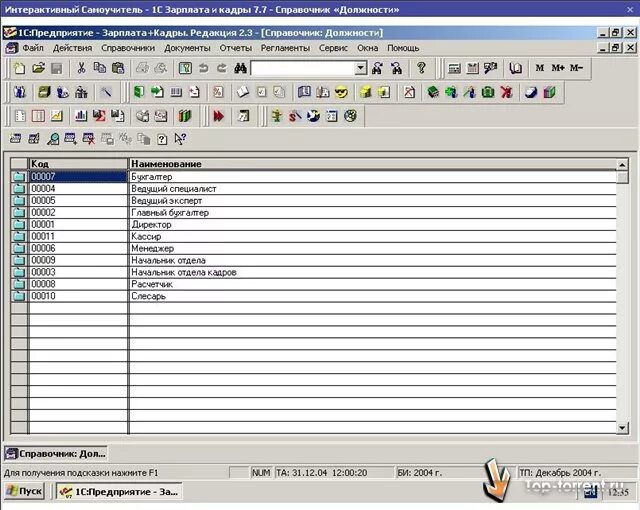Click the sigma summary icon
The image size is (640, 510).
[99, 116]
